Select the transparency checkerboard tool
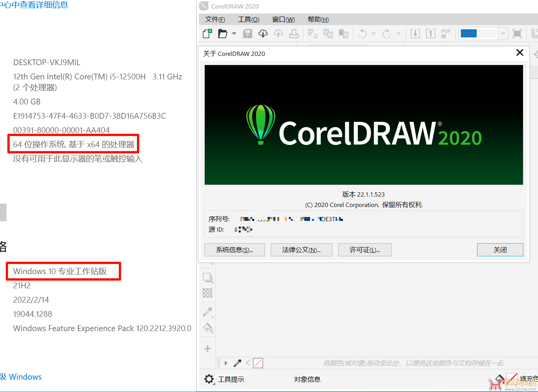Screen dimensions: 538x392 tap(207, 293)
